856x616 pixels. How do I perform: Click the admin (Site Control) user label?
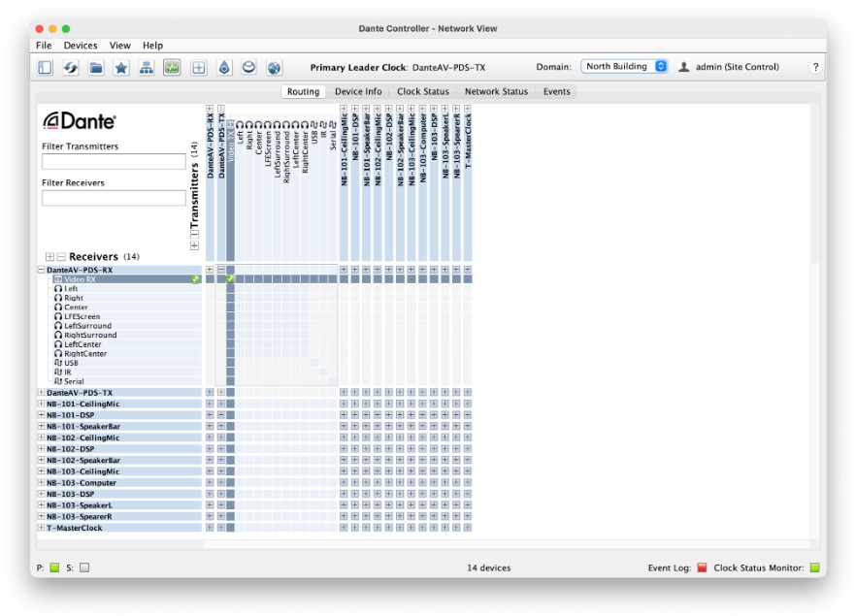coord(737,67)
